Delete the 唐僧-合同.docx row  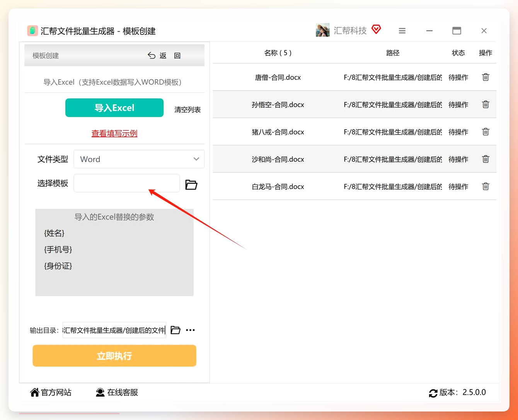tap(486, 77)
